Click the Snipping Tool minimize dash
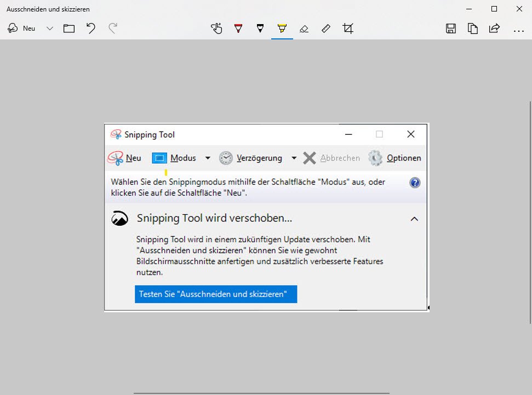This screenshot has width=532, height=395. tap(348, 134)
